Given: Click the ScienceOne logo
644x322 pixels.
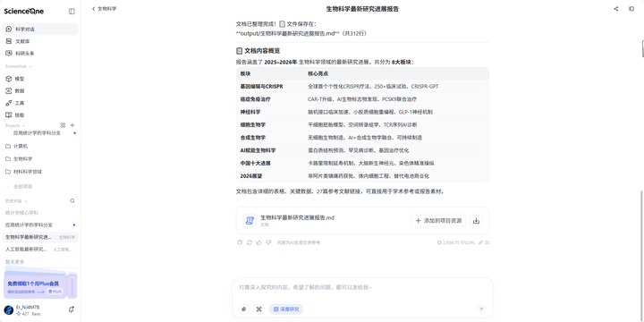Looking at the screenshot, I should (x=24, y=12).
